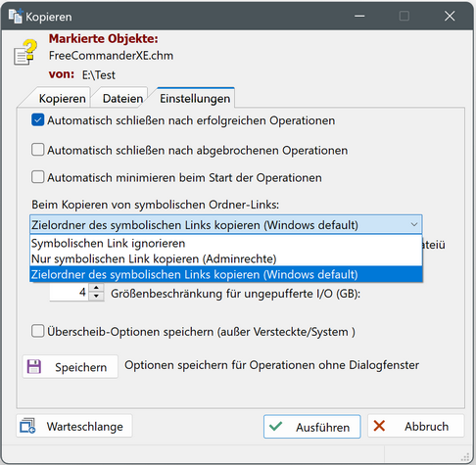Enable Automatisch minimieren beim Start
The image size is (476, 465).
click(38, 177)
